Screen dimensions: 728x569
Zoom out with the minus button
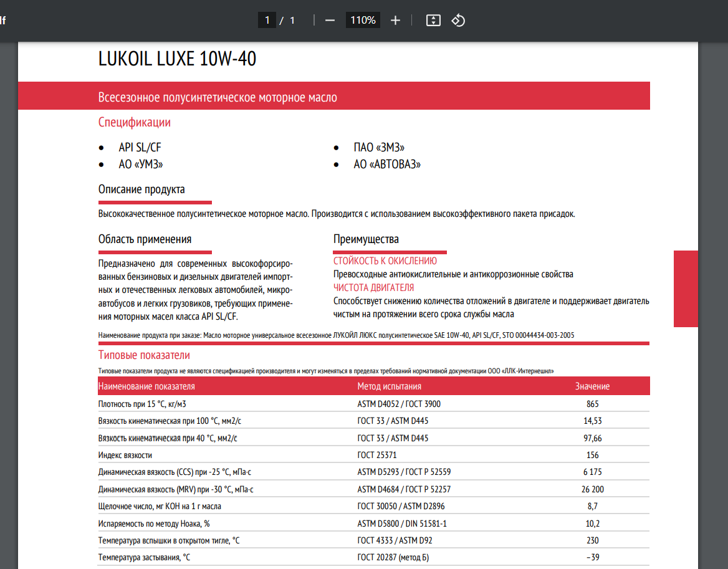tap(330, 21)
